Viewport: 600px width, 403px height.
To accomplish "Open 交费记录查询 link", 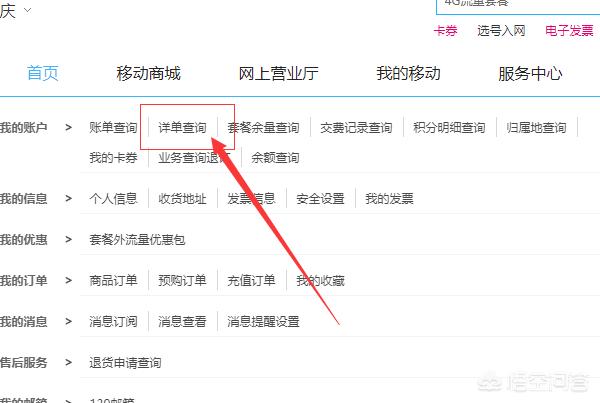I will 356,127.
